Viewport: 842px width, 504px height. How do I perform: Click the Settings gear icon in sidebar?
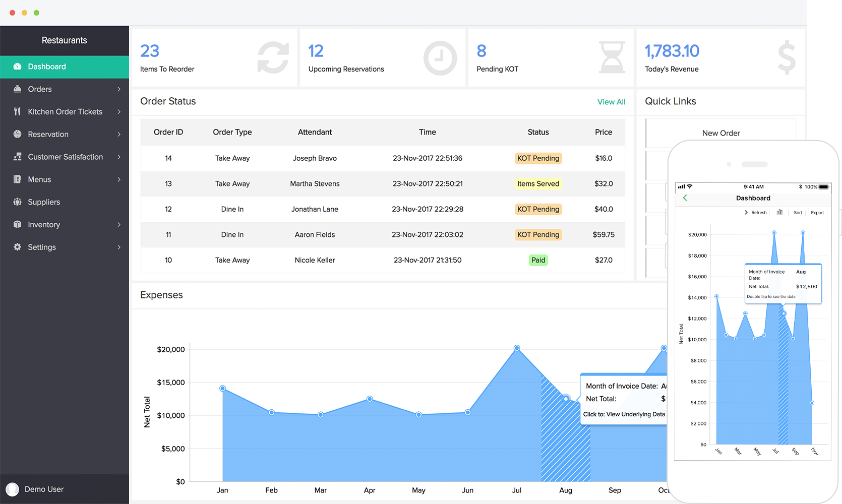[17, 247]
